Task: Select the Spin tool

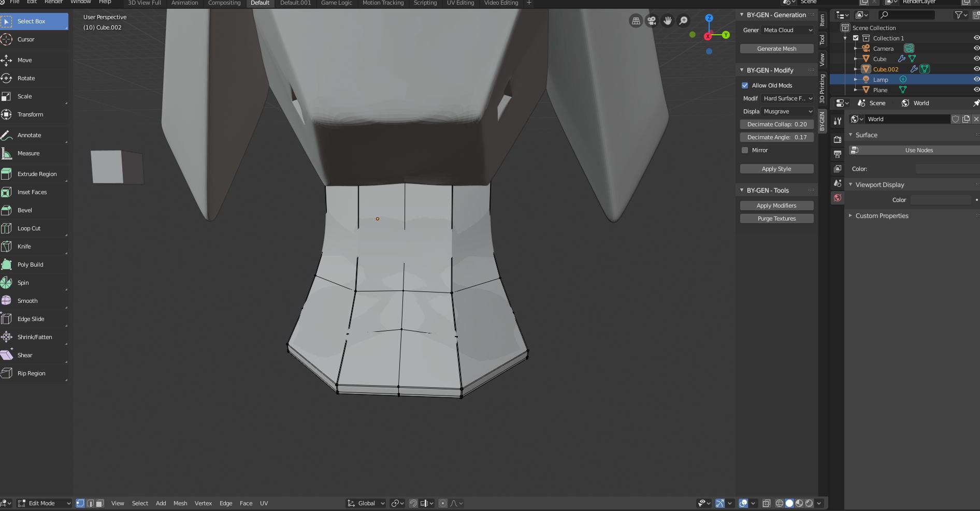Action: click(x=34, y=283)
